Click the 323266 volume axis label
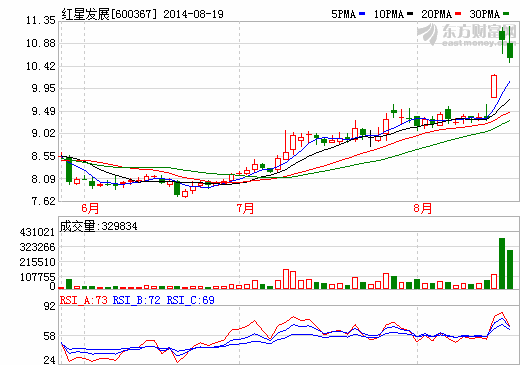Viewport: 520px width, 365px height. tap(37, 247)
